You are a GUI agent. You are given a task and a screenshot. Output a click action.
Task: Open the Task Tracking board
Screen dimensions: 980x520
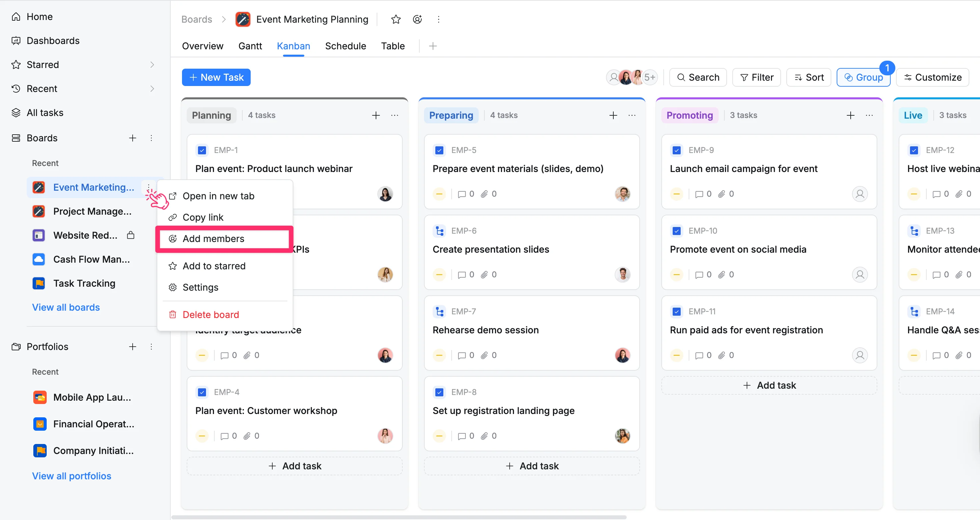(84, 283)
